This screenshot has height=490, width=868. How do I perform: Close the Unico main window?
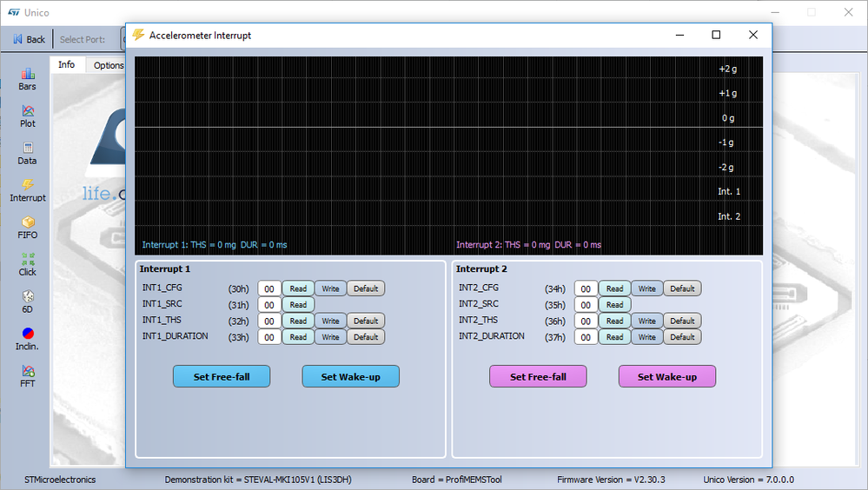pyautogui.click(x=848, y=12)
